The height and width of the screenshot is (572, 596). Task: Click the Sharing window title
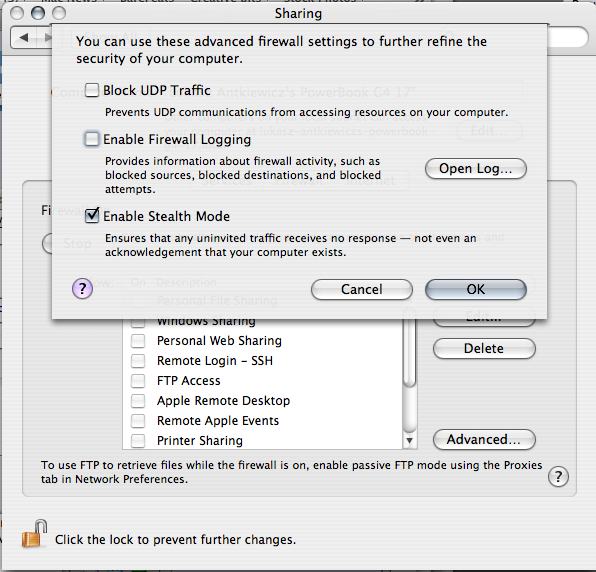298,14
